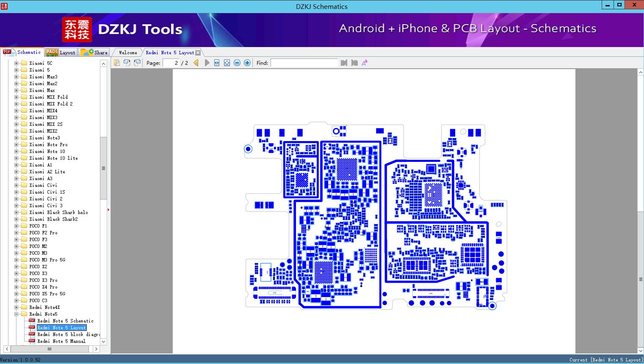Expand the Xiaomi Civi 3 folder
This screenshot has height=364, width=644.
coord(17,206)
